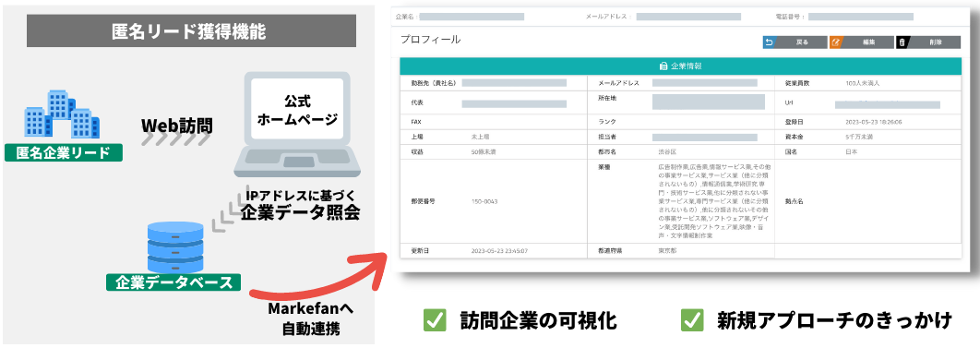Click the 訪問企業の可視化 text
Image resolution: width=980 pixels, height=348 pixels.
click(538, 321)
